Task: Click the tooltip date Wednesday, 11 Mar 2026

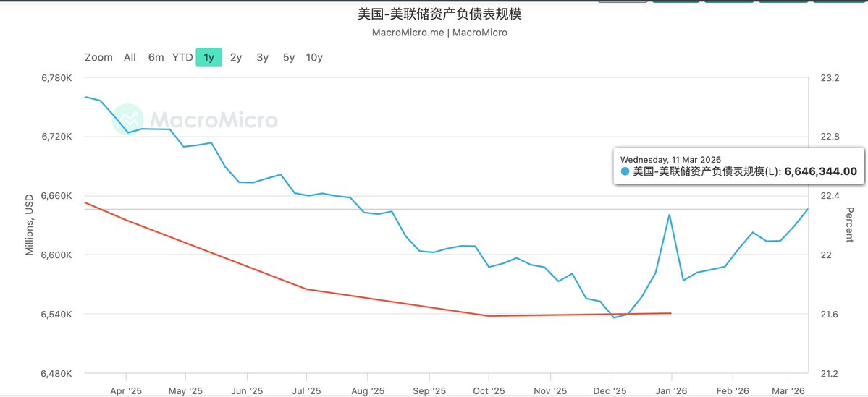Action: [670, 160]
